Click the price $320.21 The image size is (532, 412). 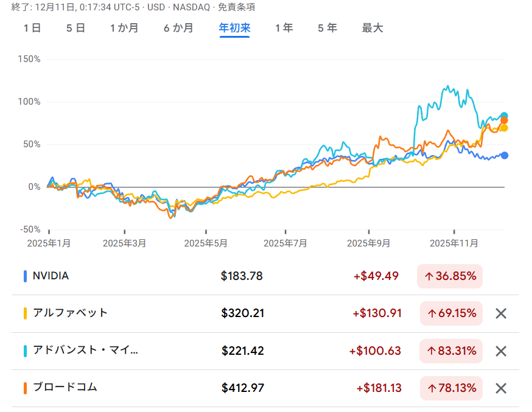coord(243,313)
